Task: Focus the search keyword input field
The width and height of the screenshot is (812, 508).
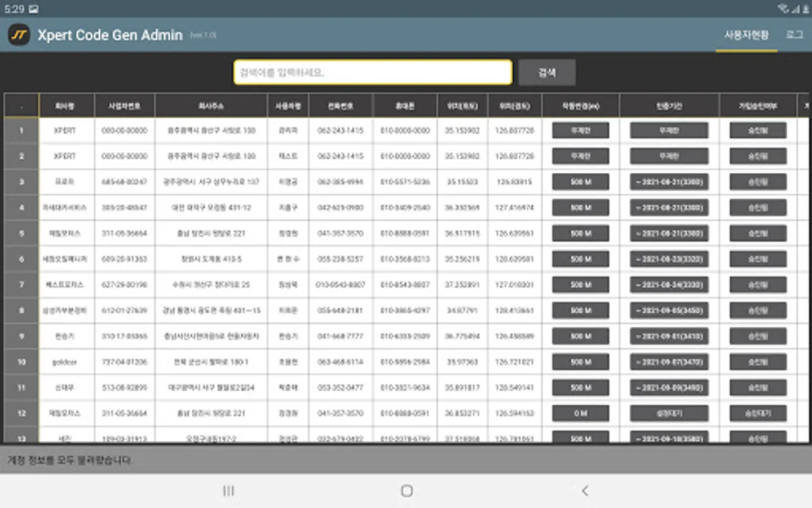Action: pos(373,72)
